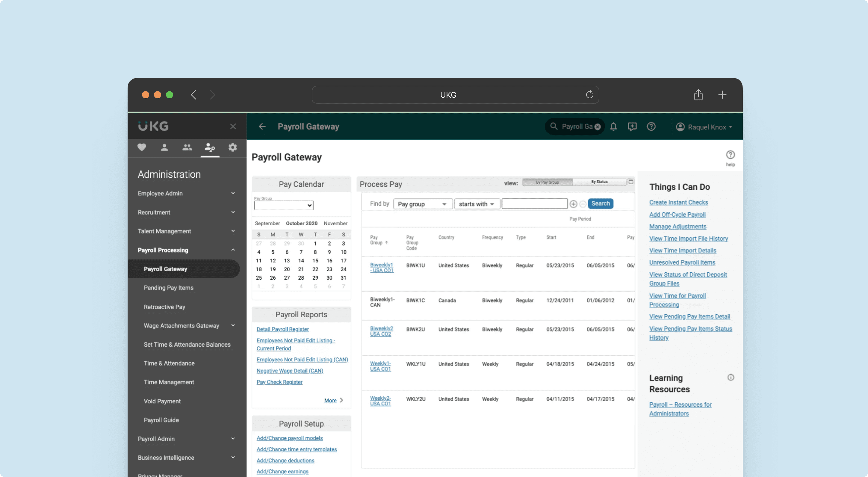Open Detail Payroll Register report
The height and width of the screenshot is (477, 868).
click(x=282, y=329)
